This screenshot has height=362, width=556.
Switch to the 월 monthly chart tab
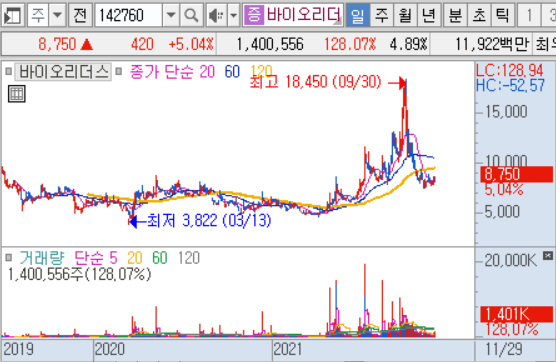tap(405, 15)
